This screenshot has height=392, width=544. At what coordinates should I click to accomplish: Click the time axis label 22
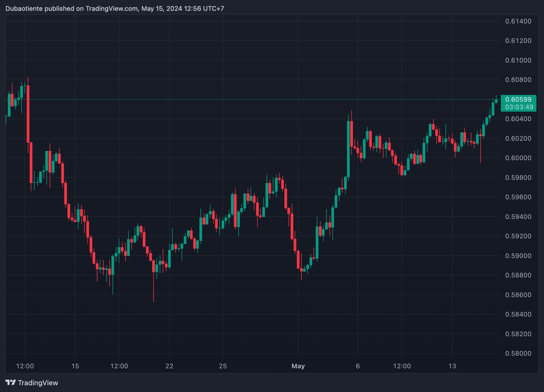pos(169,366)
